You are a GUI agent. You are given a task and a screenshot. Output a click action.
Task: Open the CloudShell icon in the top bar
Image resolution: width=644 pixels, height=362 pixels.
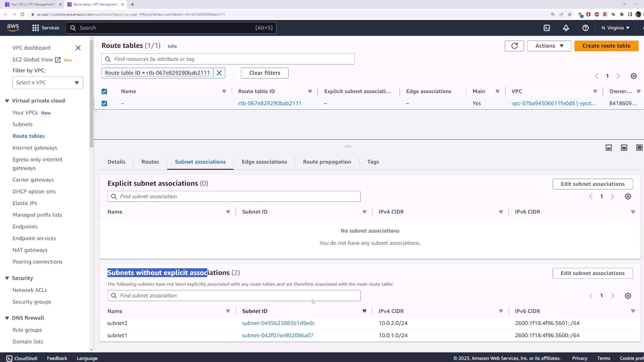547,28
